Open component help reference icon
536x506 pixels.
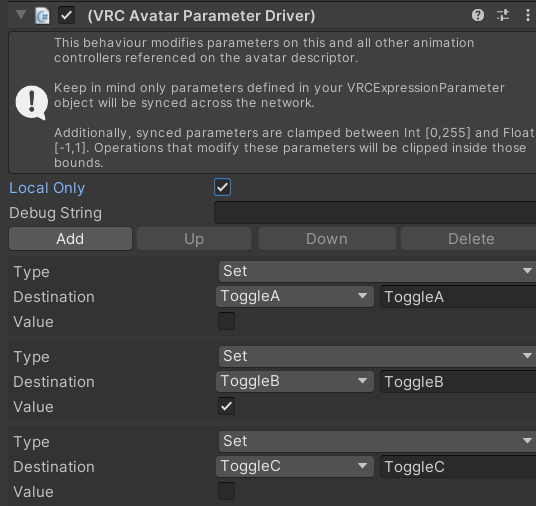478,15
